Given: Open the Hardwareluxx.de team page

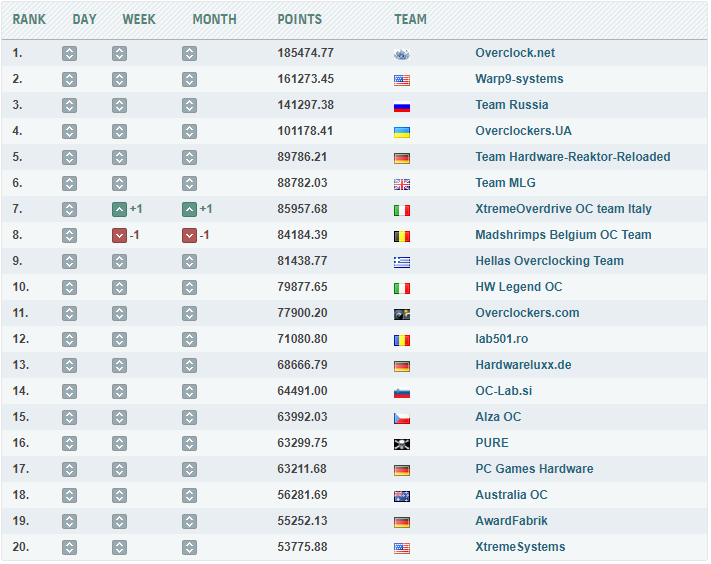Looking at the screenshot, I should [x=523, y=365].
